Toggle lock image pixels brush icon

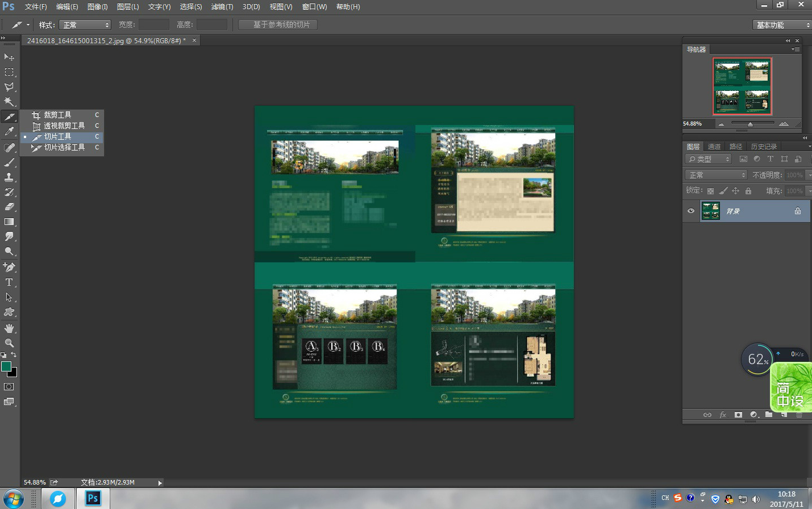point(723,191)
